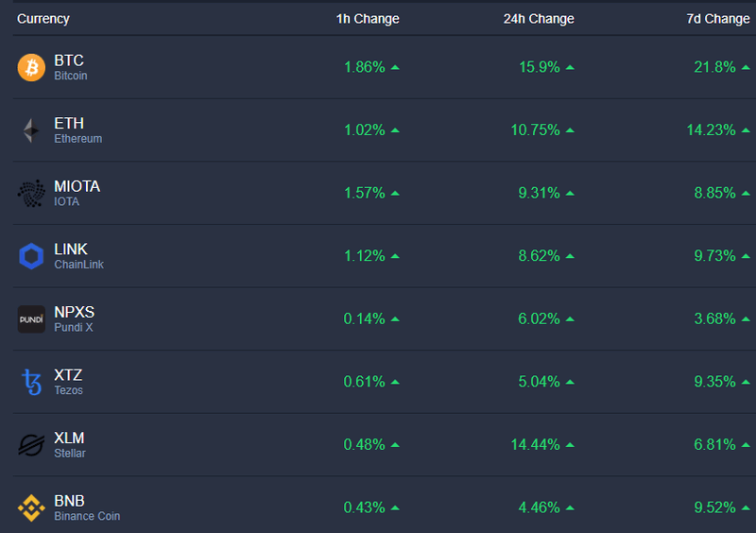
Task: Click Bitcoin's 15.9% 24h change value
Action: (540, 67)
